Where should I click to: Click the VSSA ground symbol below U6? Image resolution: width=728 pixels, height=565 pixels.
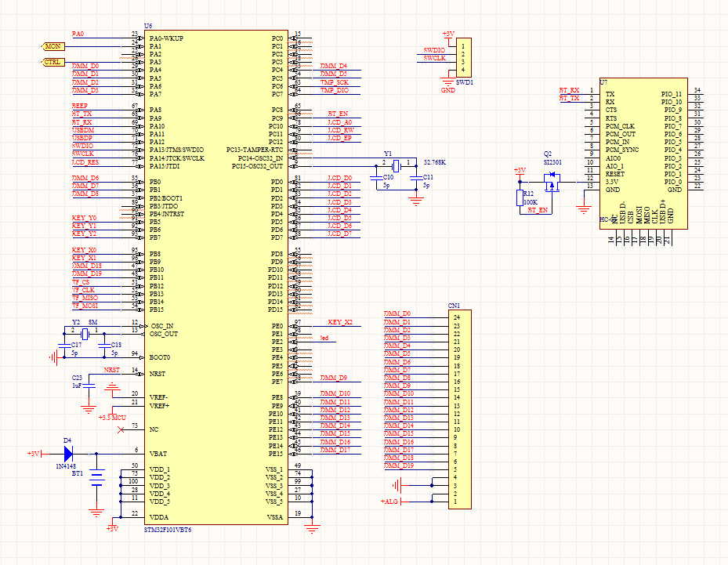click(312, 525)
